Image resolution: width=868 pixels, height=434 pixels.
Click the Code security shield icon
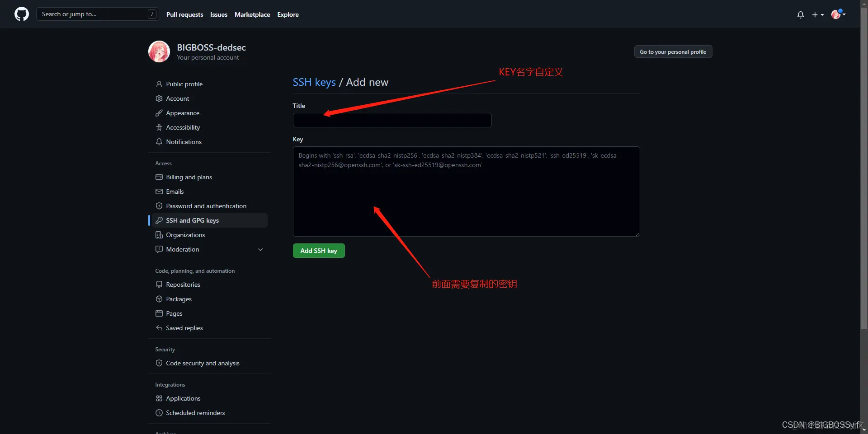coord(159,363)
